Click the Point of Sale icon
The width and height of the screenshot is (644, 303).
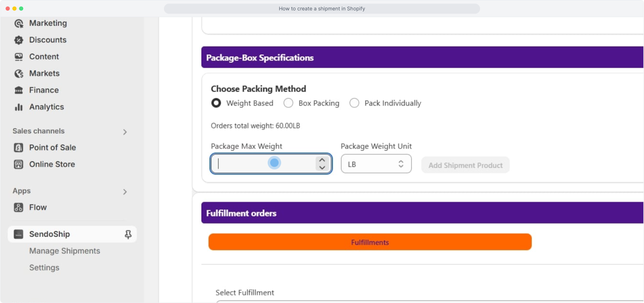(19, 147)
